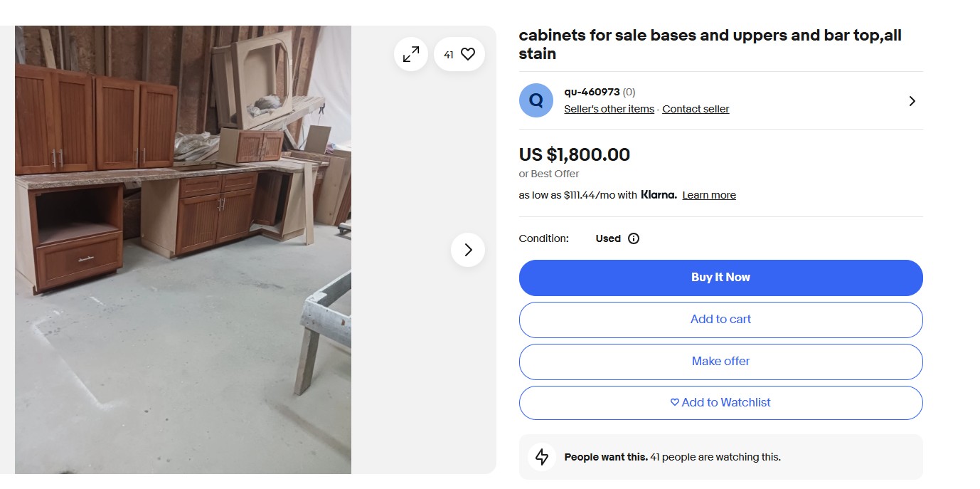The width and height of the screenshot is (980, 489).
Task: Click seller username qu-460973
Action: coord(592,92)
